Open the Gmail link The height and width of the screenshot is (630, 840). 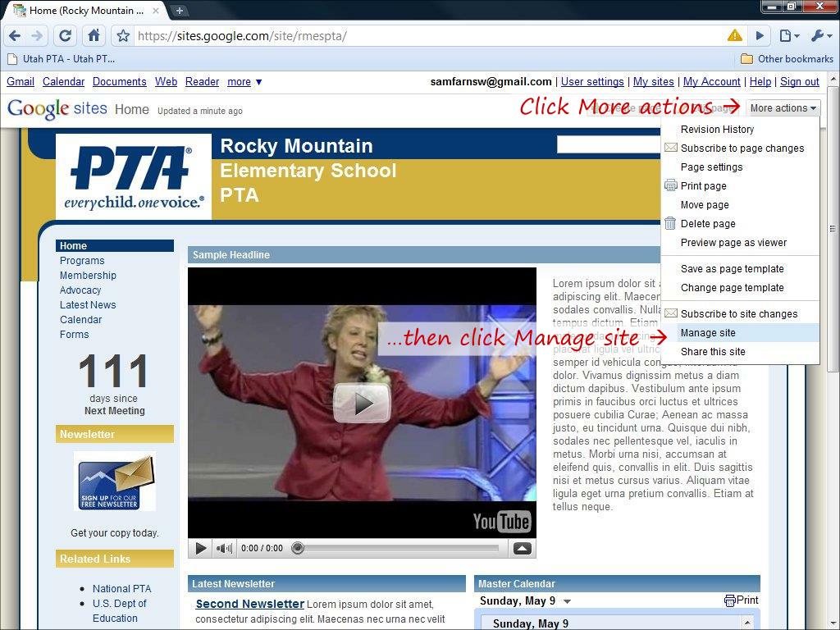click(21, 81)
